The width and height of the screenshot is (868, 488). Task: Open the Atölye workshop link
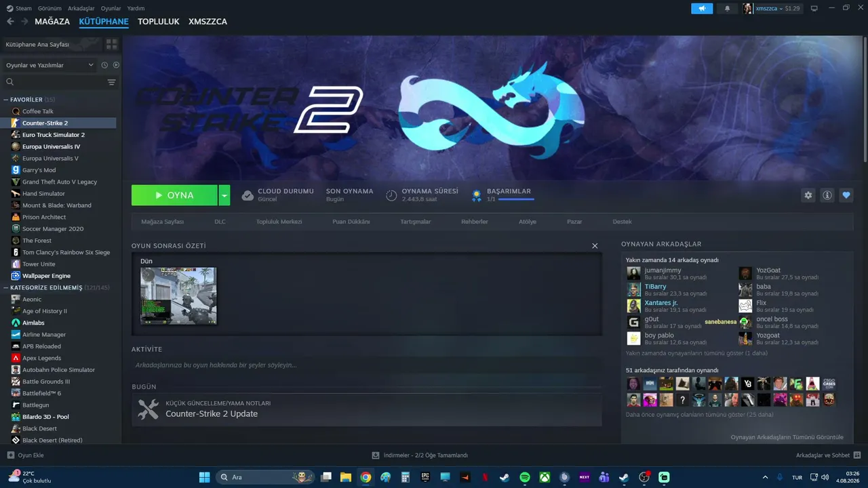[x=528, y=222]
